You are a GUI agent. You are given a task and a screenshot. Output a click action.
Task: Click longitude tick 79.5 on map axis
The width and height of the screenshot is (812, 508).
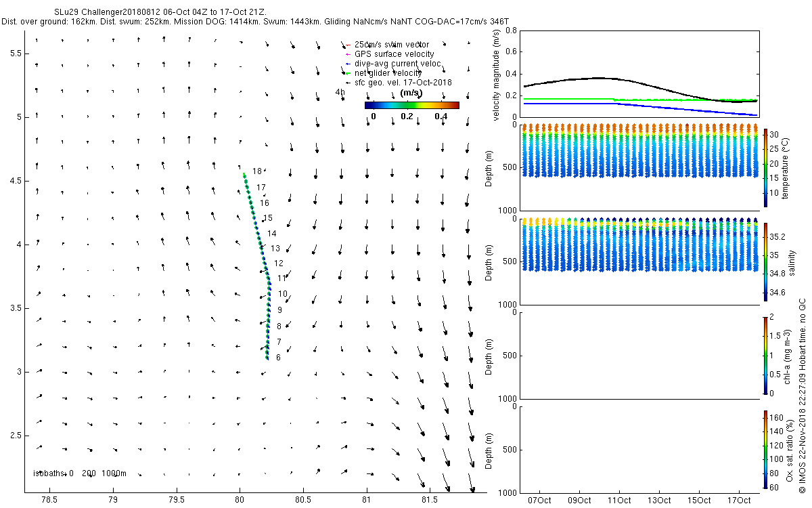tap(177, 501)
